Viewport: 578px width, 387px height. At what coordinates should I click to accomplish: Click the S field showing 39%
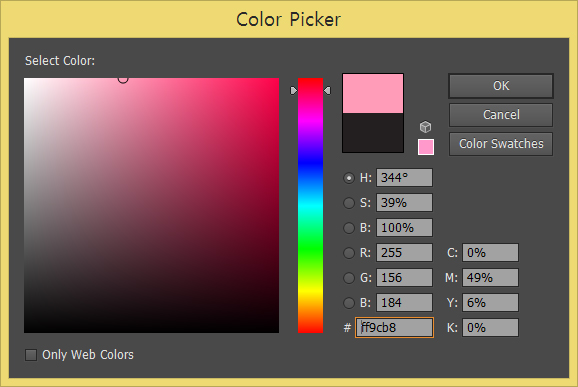coord(404,203)
